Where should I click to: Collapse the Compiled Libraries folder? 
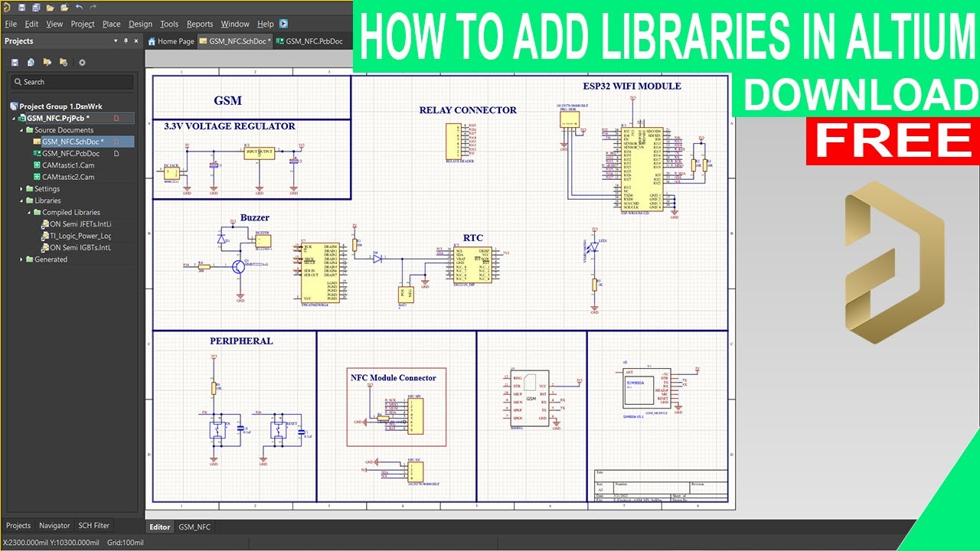(29, 212)
